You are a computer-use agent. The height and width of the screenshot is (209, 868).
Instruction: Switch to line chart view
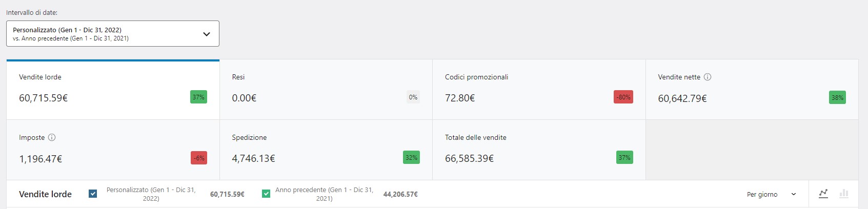click(x=823, y=194)
